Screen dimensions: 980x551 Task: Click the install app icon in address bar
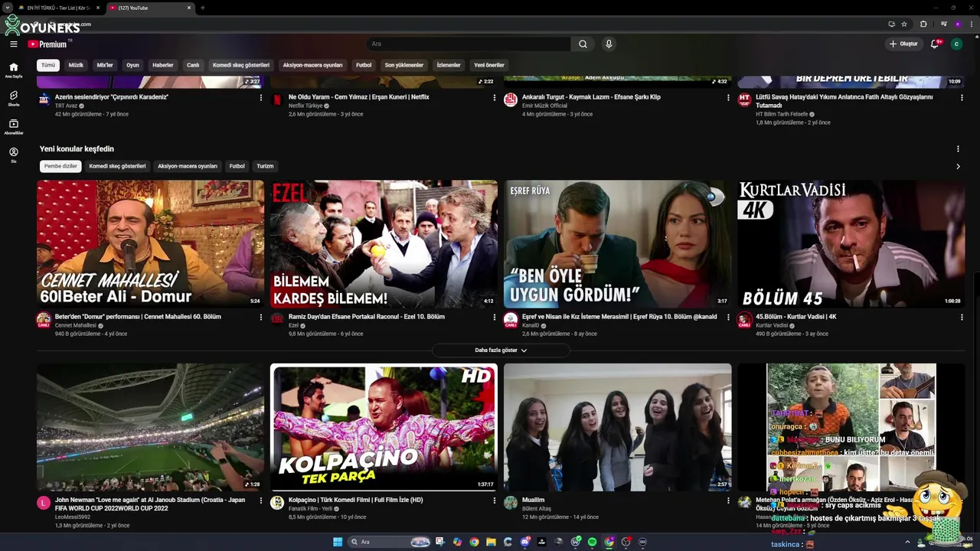click(891, 24)
